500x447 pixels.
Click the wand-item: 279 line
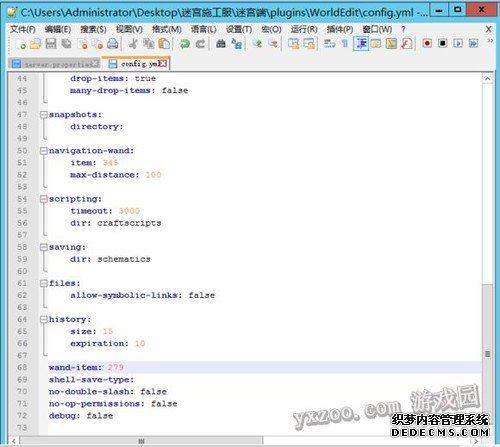click(265, 367)
